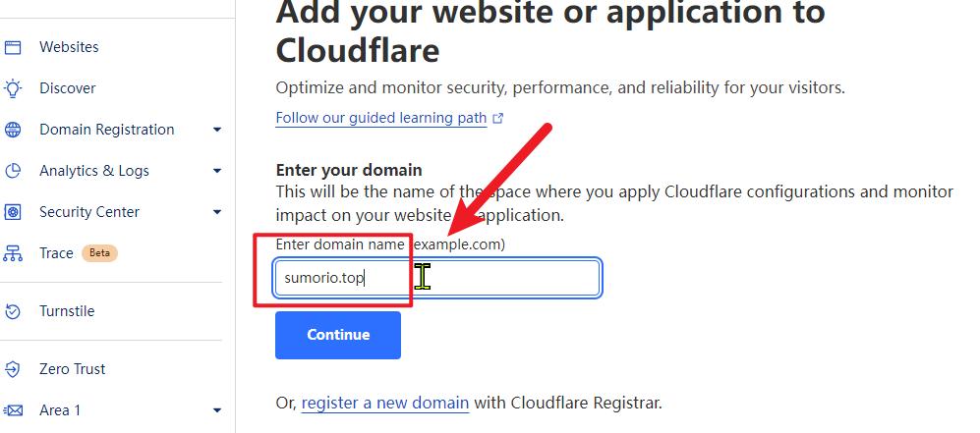Click the Zero Trust shield icon
Viewport: 980px width, 433px height.
[13, 369]
